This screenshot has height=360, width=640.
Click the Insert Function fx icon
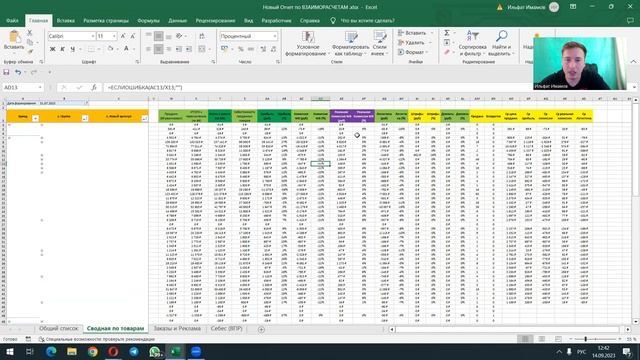pos(94,87)
